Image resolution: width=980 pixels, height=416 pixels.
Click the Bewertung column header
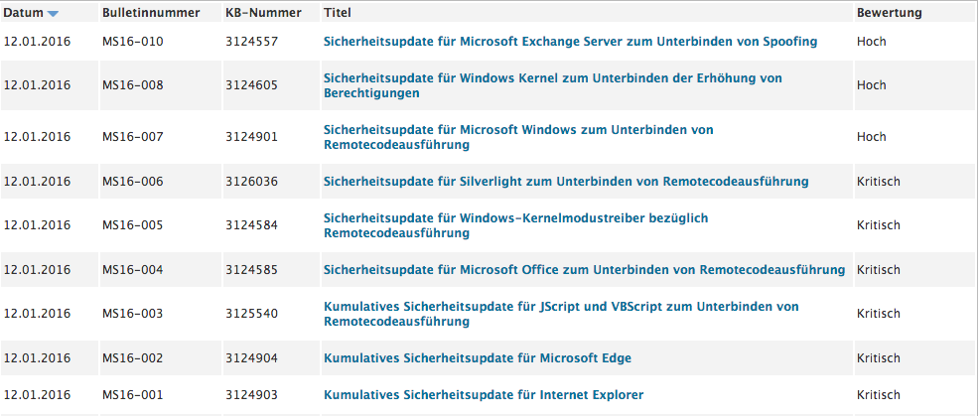890,13
